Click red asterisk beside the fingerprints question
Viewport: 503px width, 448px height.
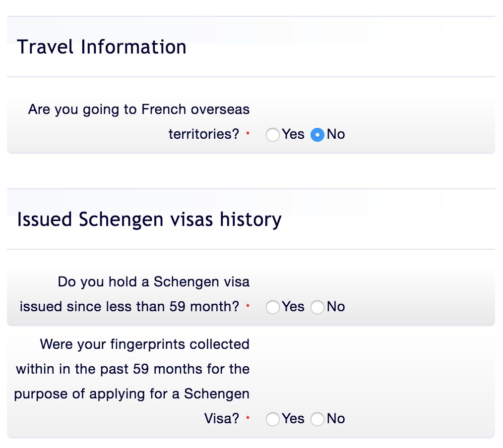(x=248, y=420)
